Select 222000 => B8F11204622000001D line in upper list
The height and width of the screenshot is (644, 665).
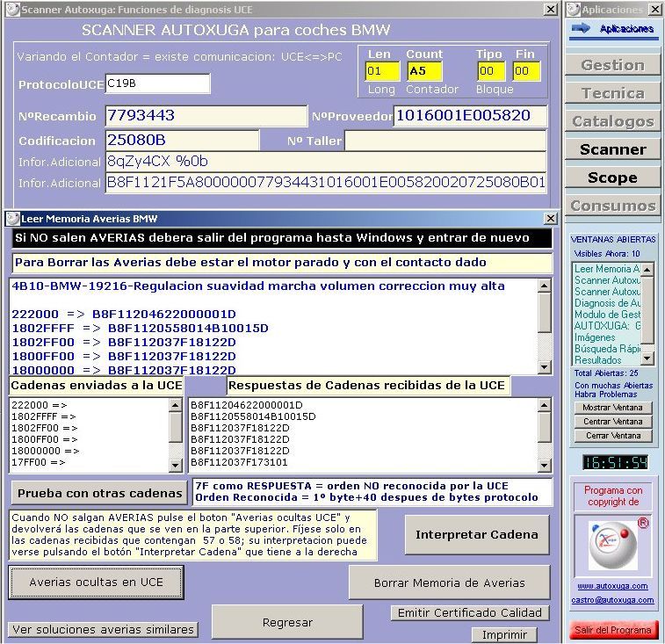click(124, 314)
